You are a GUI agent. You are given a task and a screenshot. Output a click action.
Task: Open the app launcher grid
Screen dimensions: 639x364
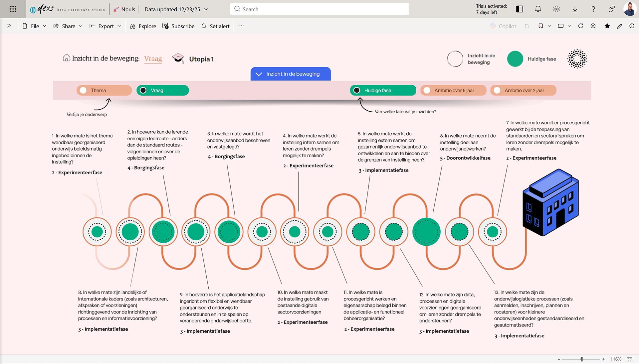tap(13, 9)
